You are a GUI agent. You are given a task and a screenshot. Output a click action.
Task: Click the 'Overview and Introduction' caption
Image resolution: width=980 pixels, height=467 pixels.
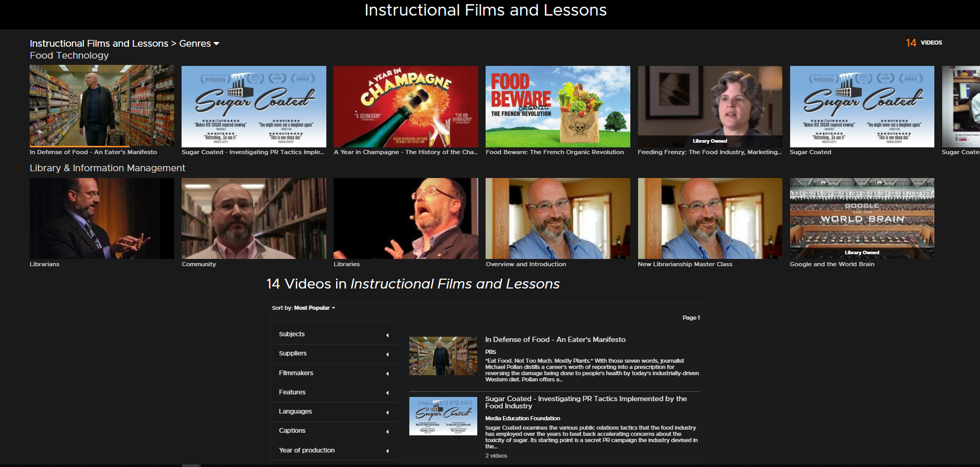click(526, 264)
